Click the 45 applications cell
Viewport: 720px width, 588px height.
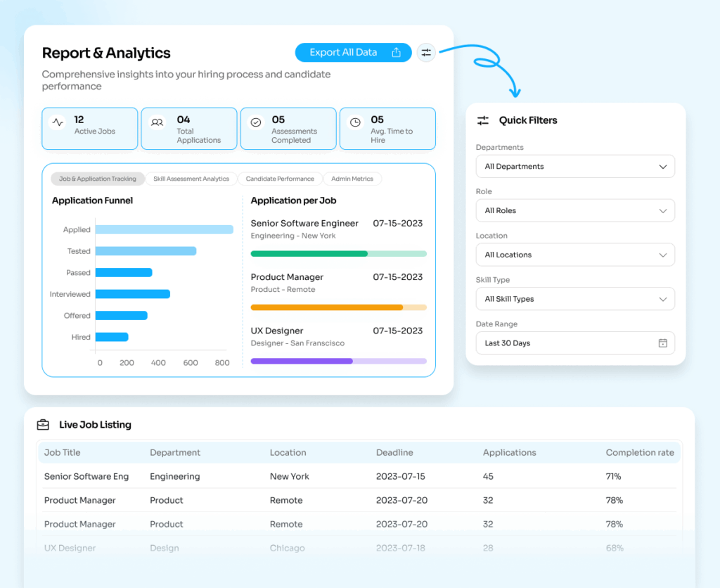point(488,476)
